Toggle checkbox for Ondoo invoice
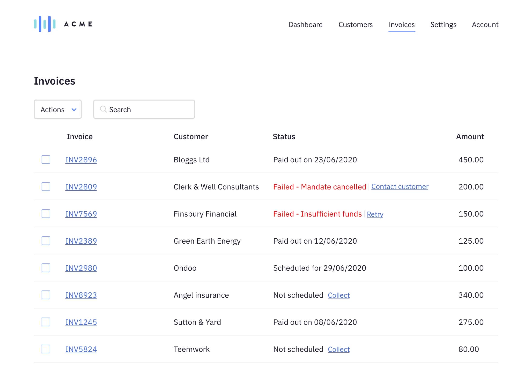Image resolution: width=532 pixels, height=392 pixels. click(x=46, y=268)
